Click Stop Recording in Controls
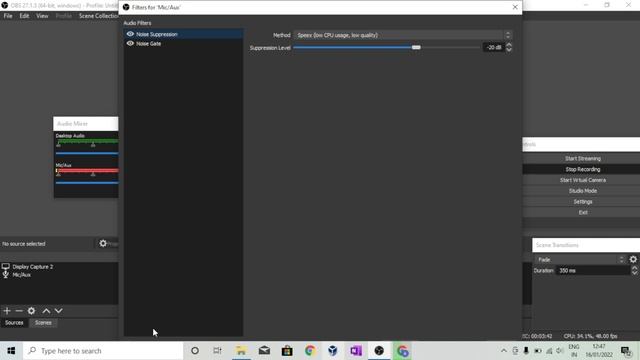This screenshot has width=640, height=360. 582,169
